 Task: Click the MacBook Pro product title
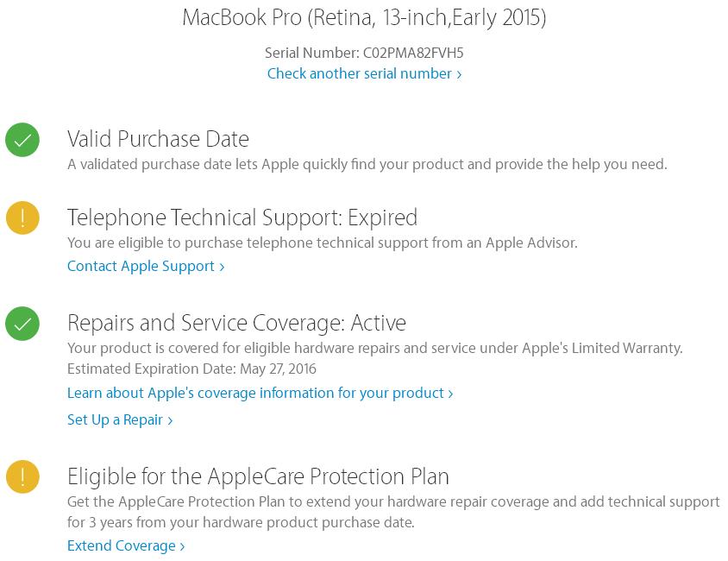(x=364, y=17)
